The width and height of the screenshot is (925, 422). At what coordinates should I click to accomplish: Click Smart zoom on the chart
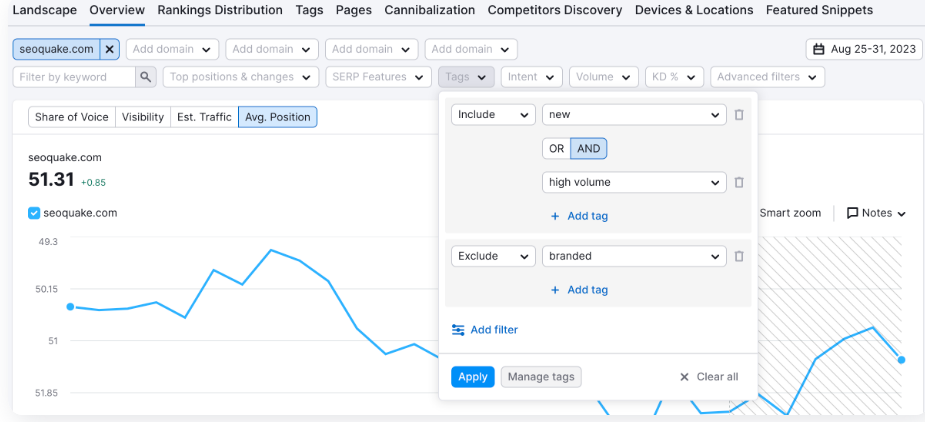pos(790,213)
